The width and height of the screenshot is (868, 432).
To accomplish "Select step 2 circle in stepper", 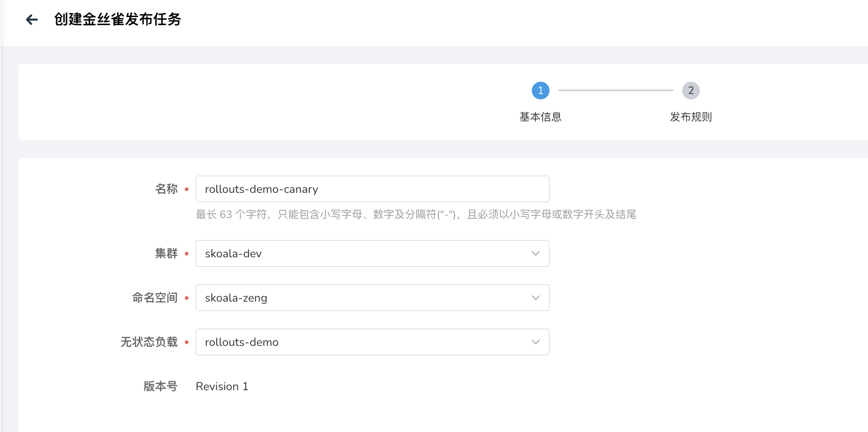I will pos(691,91).
